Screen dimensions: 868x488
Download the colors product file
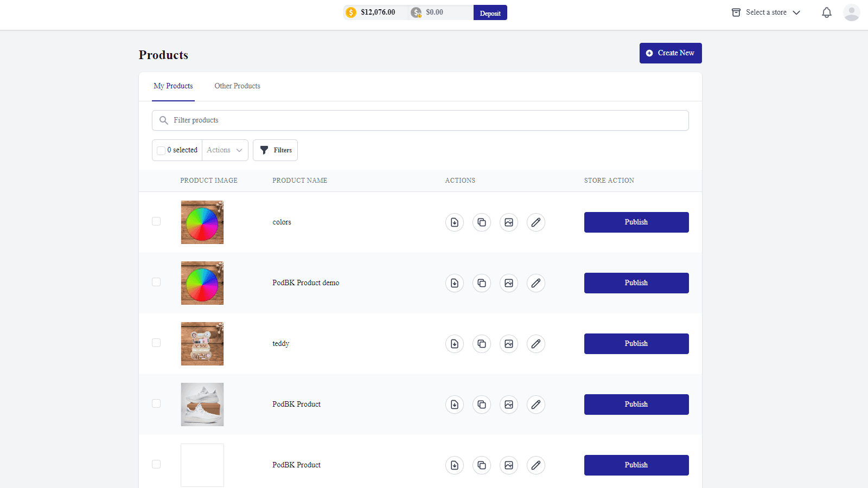pos(454,222)
